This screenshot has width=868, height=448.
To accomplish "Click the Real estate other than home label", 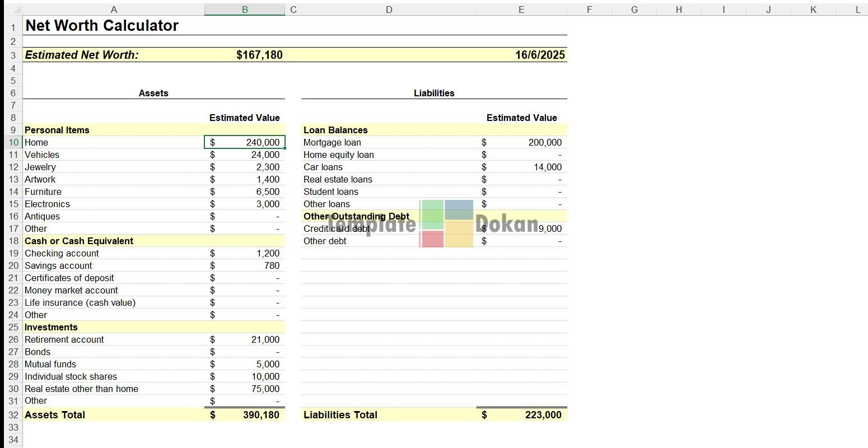I will (81, 389).
